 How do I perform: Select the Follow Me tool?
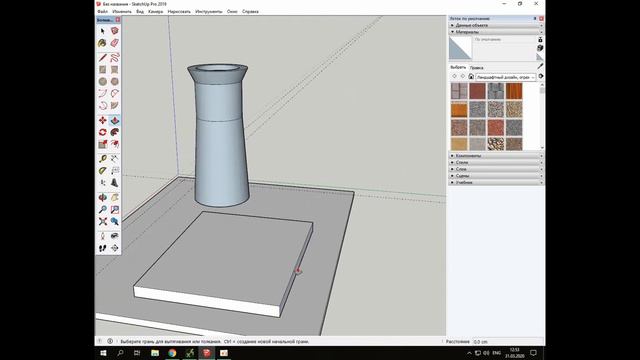pos(115,132)
